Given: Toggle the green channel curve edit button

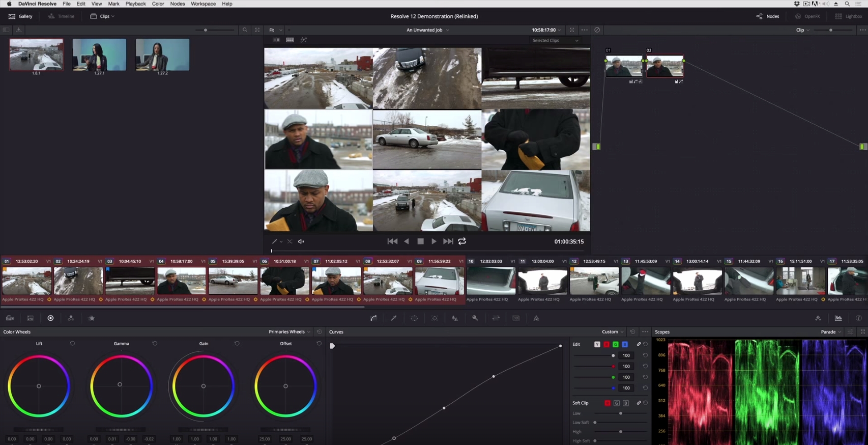Looking at the screenshot, I should point(616,345).
